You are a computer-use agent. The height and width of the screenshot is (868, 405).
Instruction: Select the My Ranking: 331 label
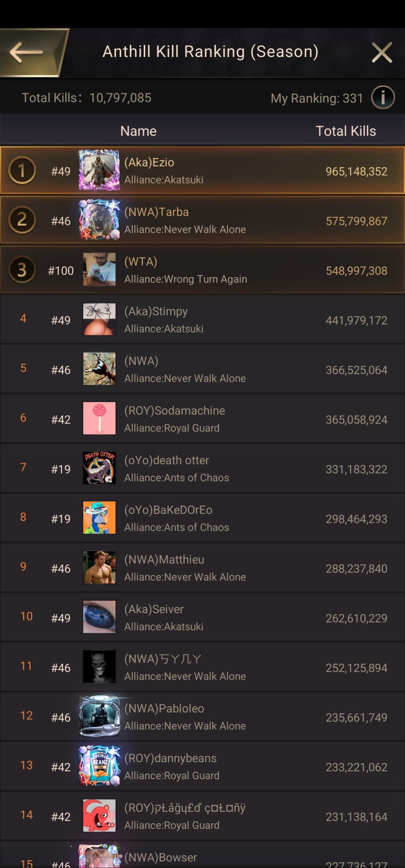[316, 98]
